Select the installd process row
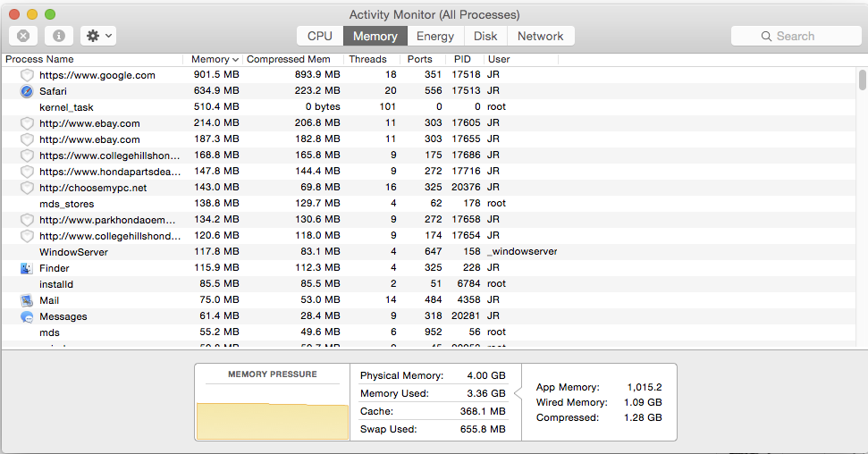868x454 pixels. (x=429, y=283)
